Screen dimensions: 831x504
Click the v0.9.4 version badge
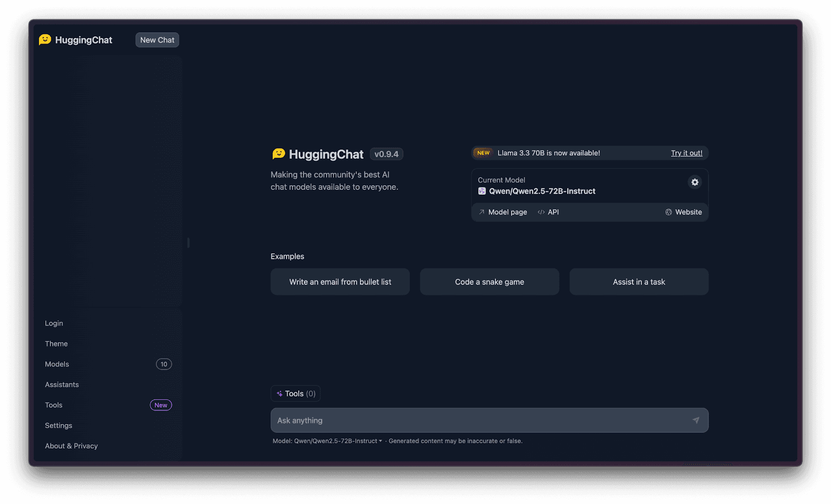386,154
